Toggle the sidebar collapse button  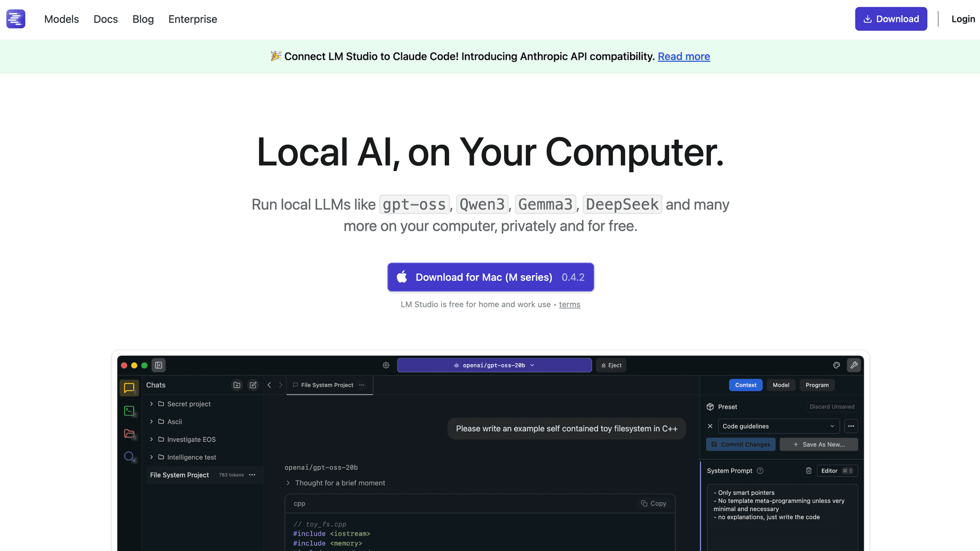click(159, 365)
